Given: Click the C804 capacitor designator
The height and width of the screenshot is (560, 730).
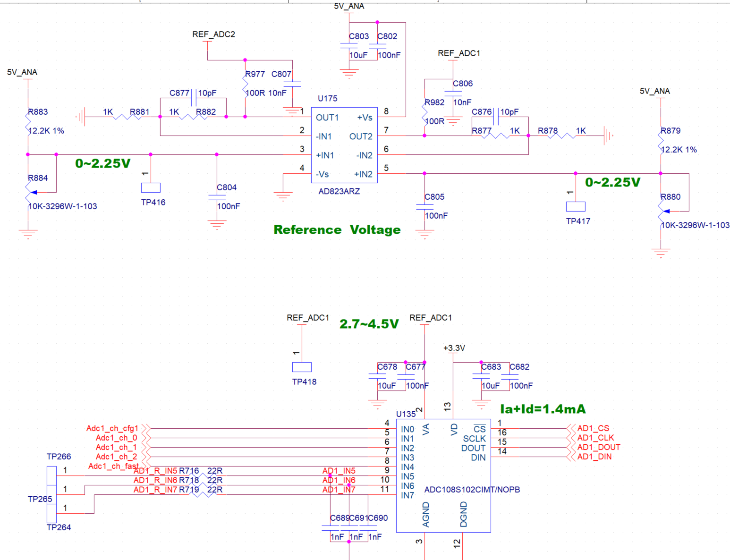Looking at the screenshot, I should point(227,187).
